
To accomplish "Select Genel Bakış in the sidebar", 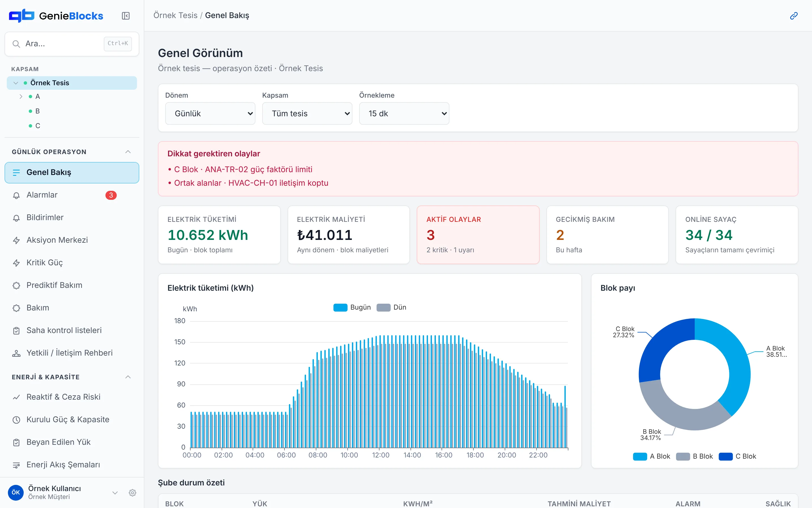I will [72, 173].
